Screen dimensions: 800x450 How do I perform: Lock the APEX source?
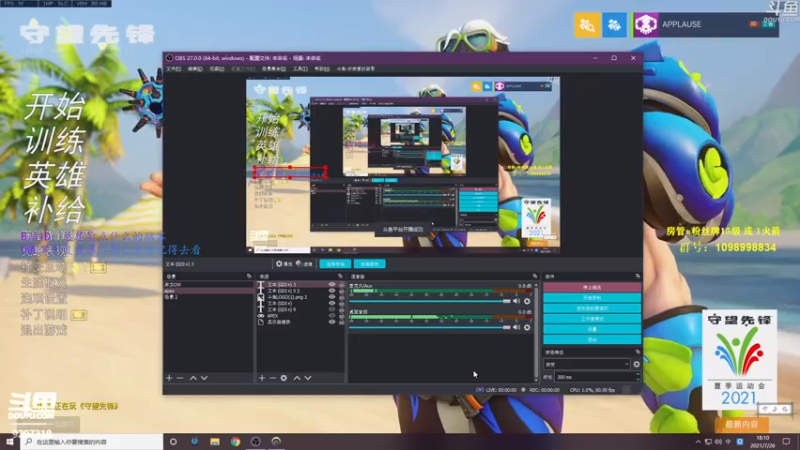click(x=341, y=316)
